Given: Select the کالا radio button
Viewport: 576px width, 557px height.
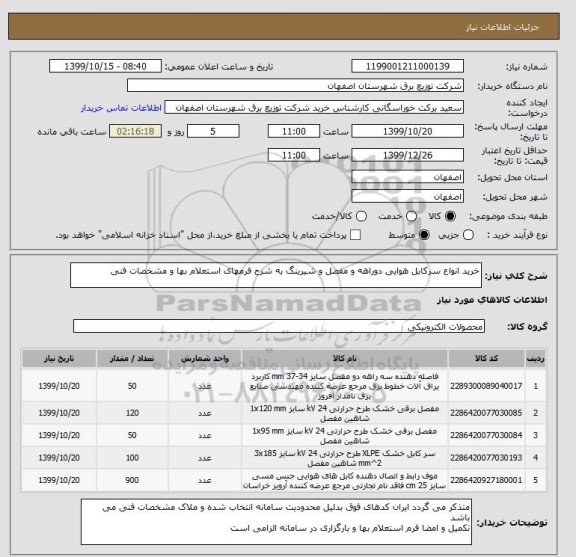Looking at the screenshot, I should pos(450,216).
